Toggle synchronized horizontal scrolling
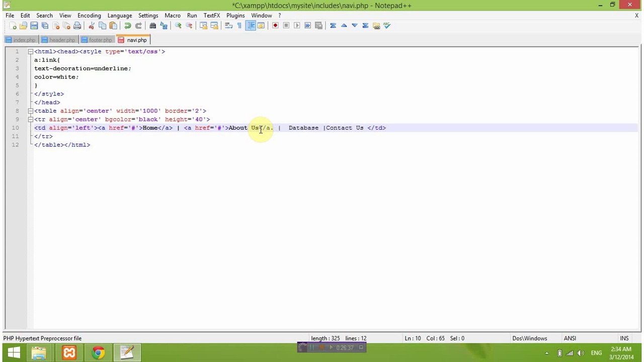Viewport: 644px width, 362px height. (214, 26)
